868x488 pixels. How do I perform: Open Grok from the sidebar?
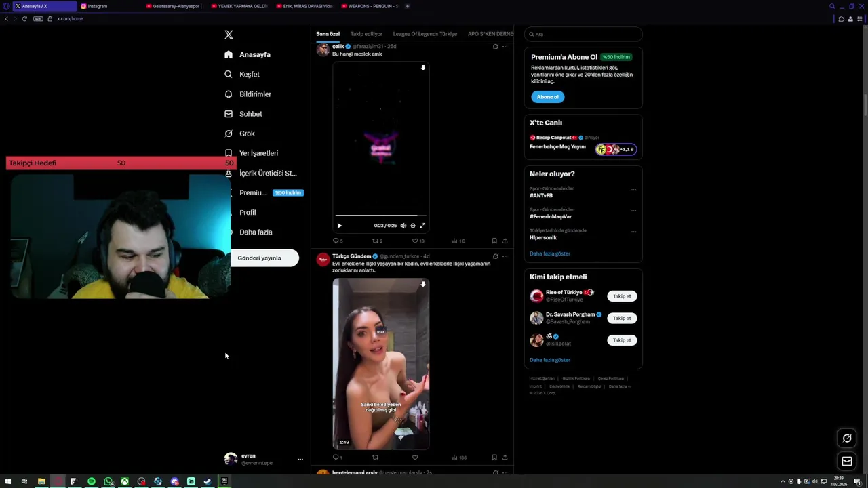tap(240, 134)
